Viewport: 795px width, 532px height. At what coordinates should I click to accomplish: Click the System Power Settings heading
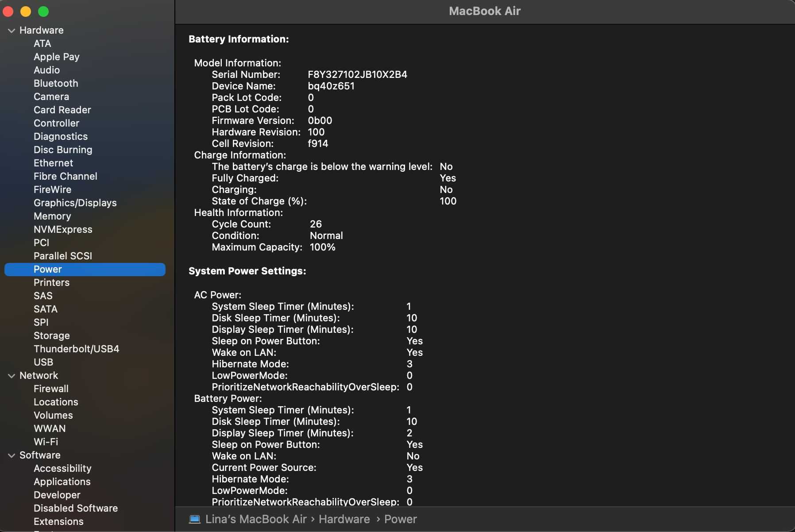(247, 271)
